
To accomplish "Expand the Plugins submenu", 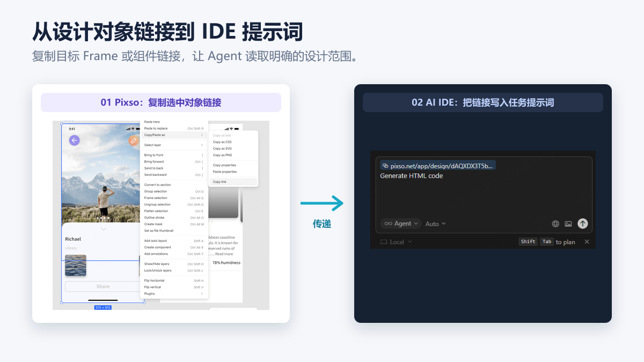I will click(174, 293).
